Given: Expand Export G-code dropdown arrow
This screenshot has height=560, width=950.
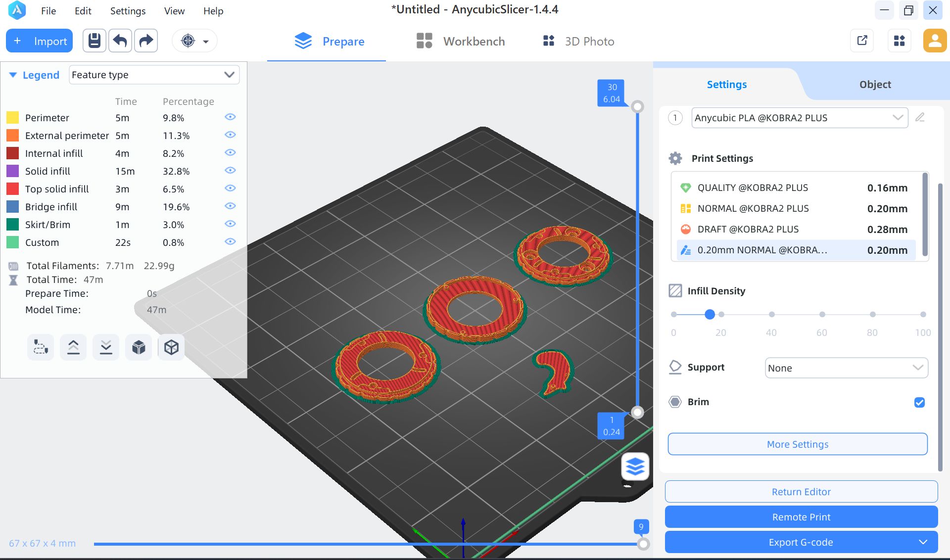Looking at the screenshot, I should pos(923,542).
